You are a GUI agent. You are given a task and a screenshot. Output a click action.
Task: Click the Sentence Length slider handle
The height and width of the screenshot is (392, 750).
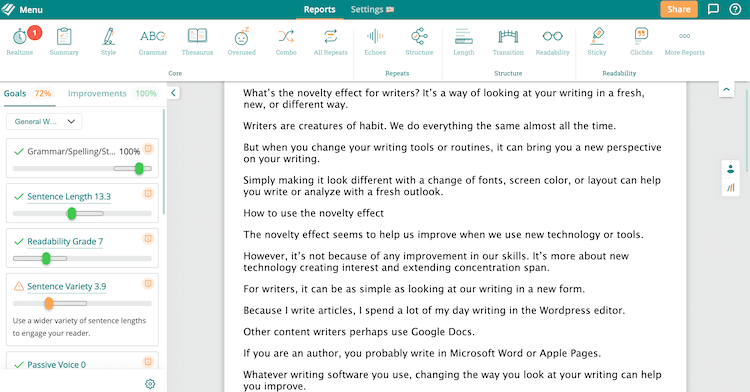coord(72,213)
